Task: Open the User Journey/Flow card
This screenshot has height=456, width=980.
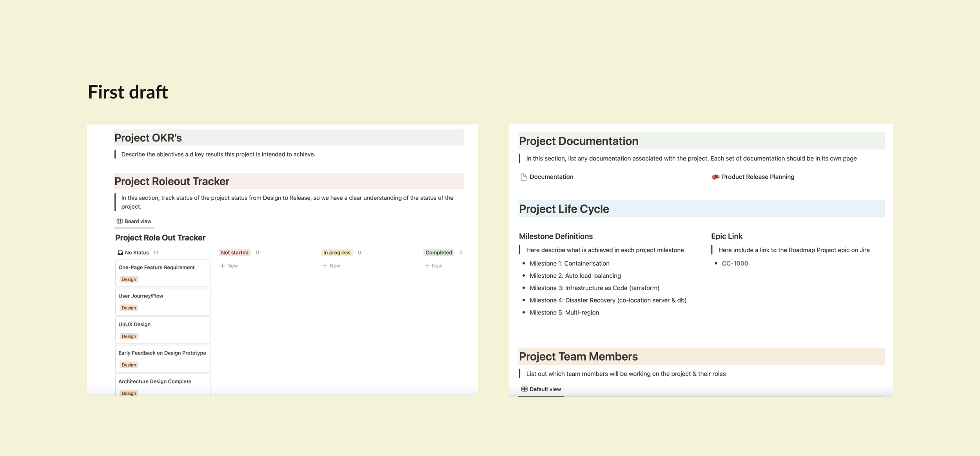Action: click(141, 296)
